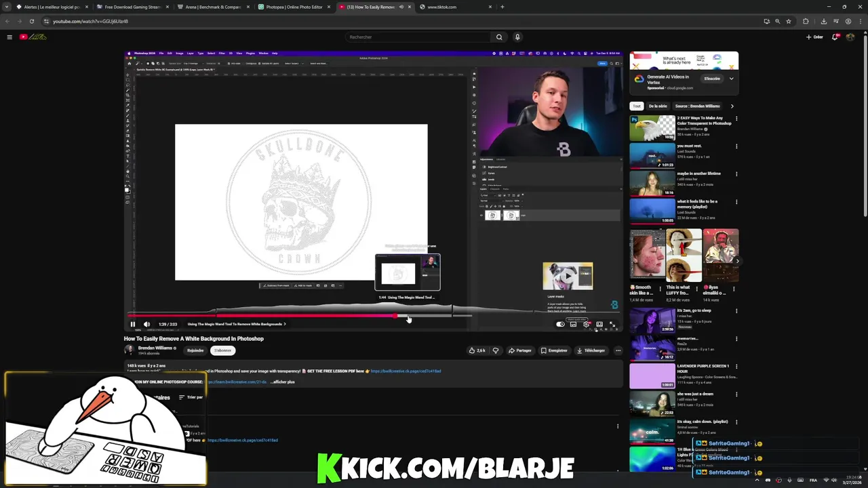The height and width of the screenshot is (488, 868).
Task: Open the YouTube hamburger guide menu
Action: [9, 37]
